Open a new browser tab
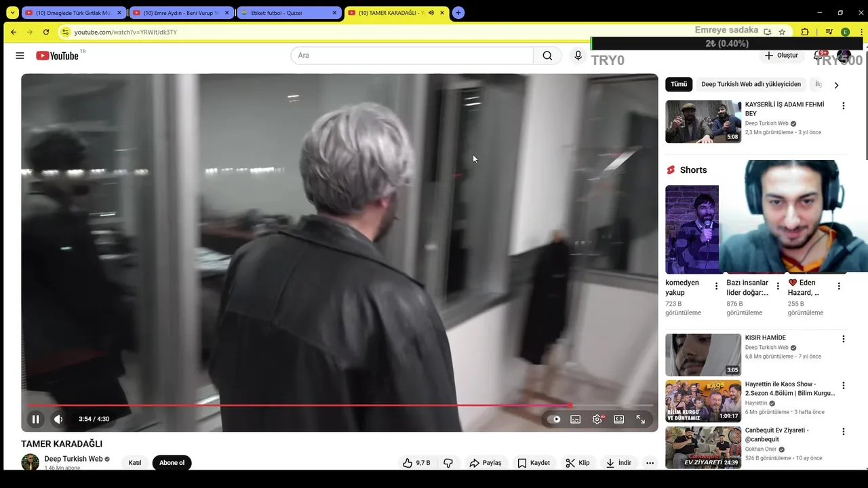 pyautogui.click(x=458, y=12)
